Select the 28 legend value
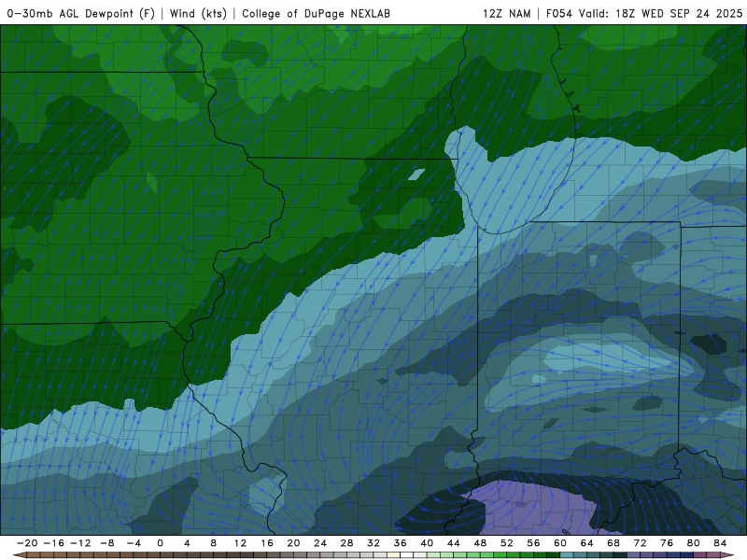Viewport: 747px width, 560px height. click(346, 543)
